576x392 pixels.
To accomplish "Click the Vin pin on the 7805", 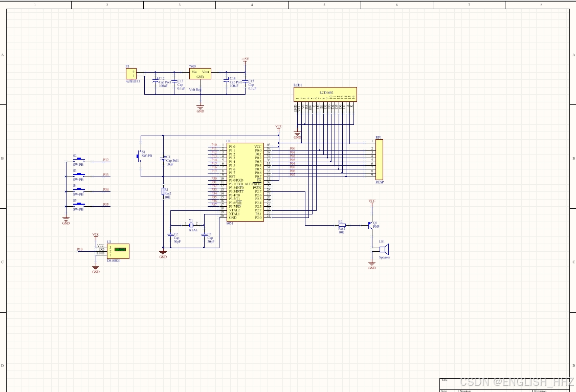I will point(194,72).
